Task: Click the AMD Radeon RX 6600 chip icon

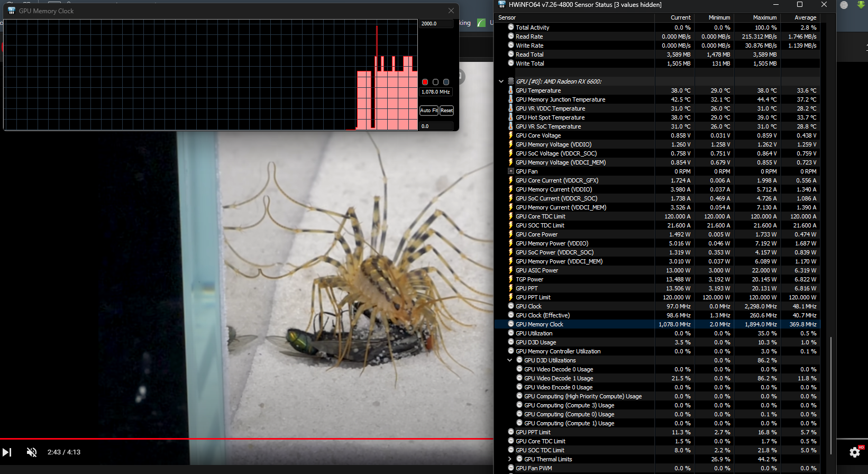Action: click(x=511, y=81)
